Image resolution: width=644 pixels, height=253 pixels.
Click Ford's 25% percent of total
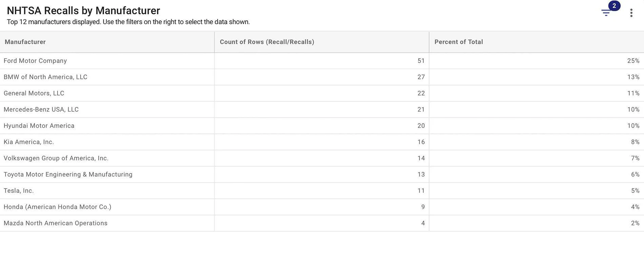[633, 61]
